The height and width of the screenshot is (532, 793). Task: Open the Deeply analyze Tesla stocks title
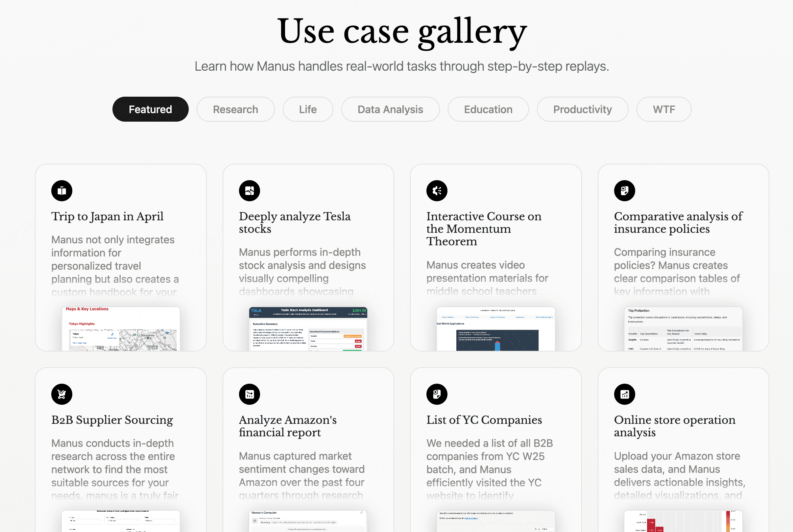pos(294,223)
